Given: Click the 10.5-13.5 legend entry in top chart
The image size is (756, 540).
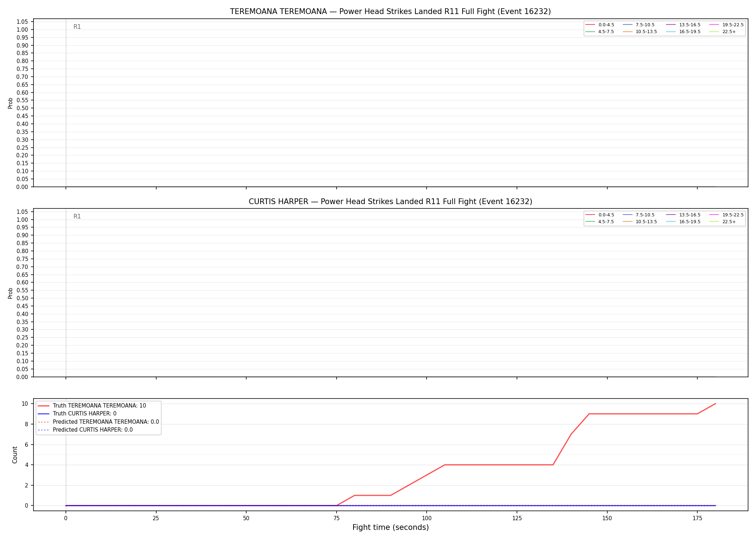Looking at the screenshot, I should click(x=640, y=32).
